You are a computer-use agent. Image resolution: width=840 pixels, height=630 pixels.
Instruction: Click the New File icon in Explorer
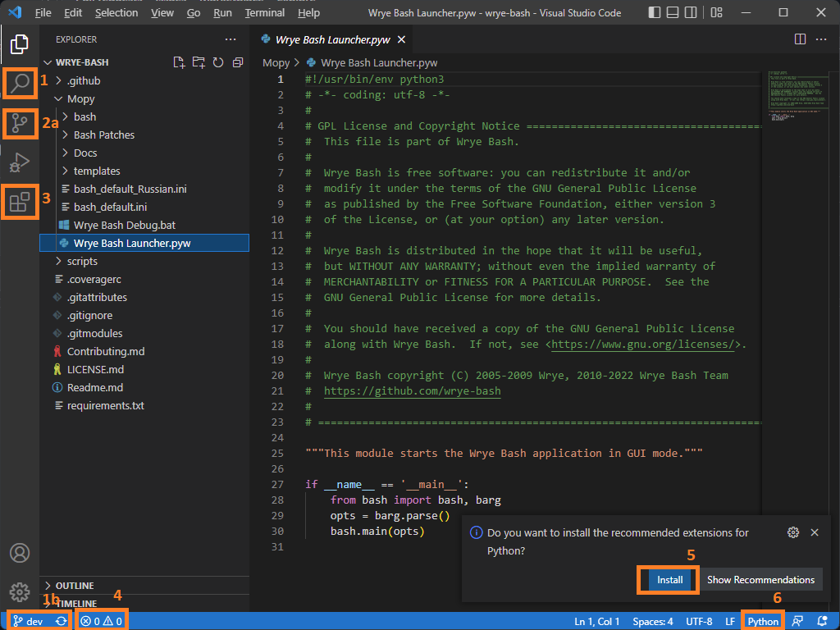click(179, 62)
